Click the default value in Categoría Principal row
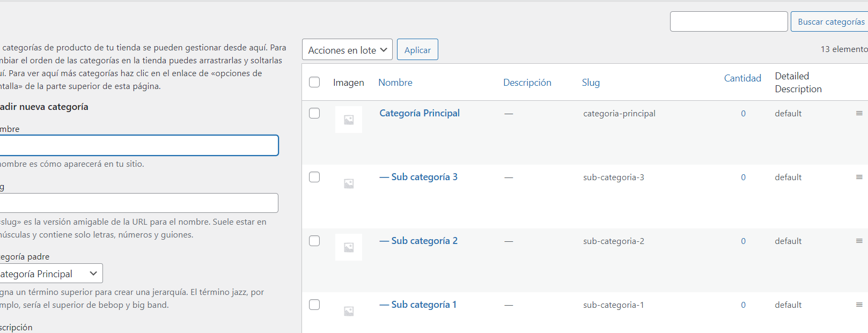This screenshot has width=868, height=333. (x=788, y=114)
